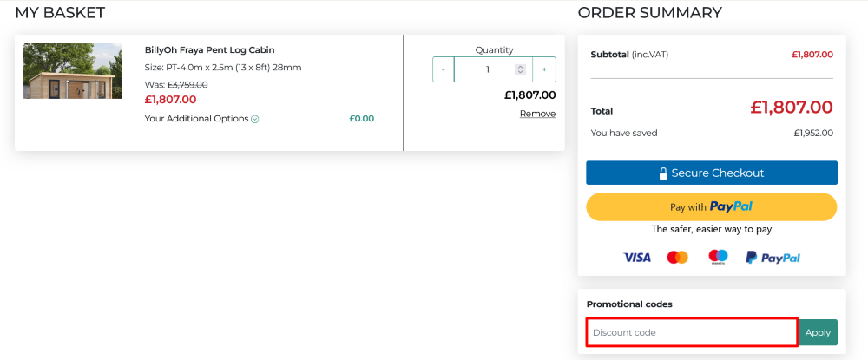Click the additional options price £0.00
This screenshot has height=360, width=868.
(x=361, y=118)
